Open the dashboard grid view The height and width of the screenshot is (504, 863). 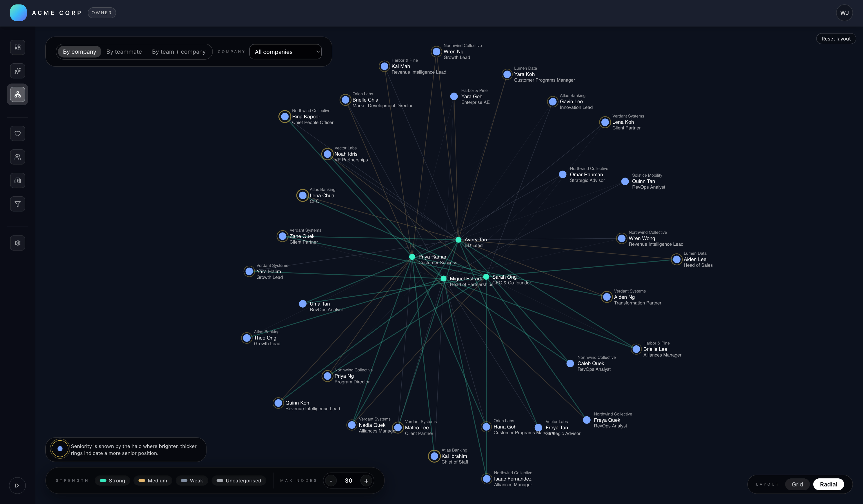coord(18,47)
